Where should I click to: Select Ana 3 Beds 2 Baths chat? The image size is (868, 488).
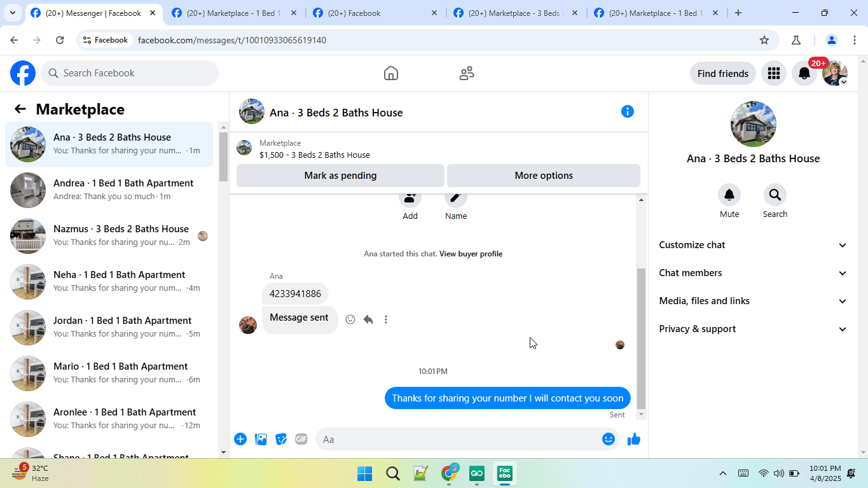click(109, 144)
